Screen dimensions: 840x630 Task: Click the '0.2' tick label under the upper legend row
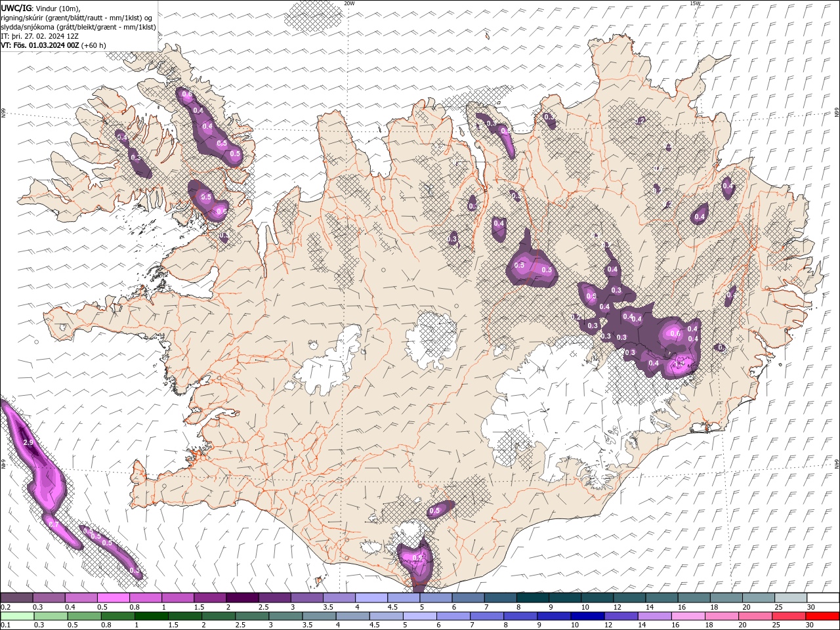point(6,607)
